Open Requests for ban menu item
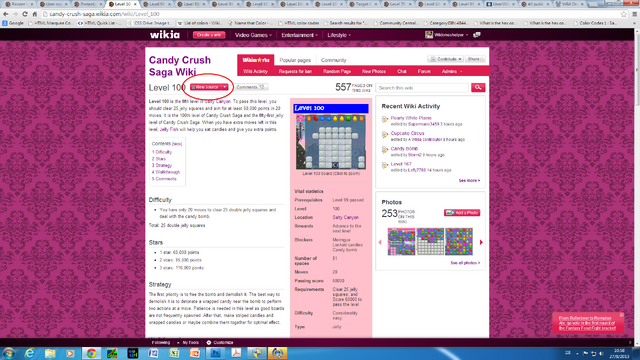The image size is (640, 360). coord(295,71)
